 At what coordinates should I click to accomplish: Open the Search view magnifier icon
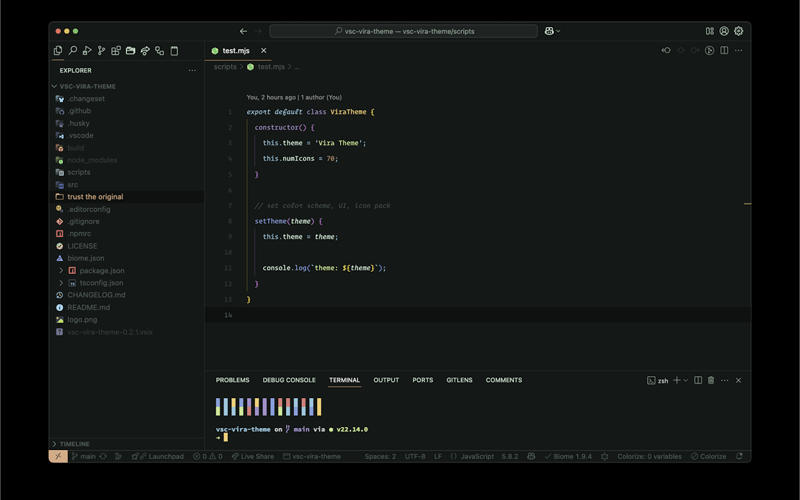click(x=72, y=51)
